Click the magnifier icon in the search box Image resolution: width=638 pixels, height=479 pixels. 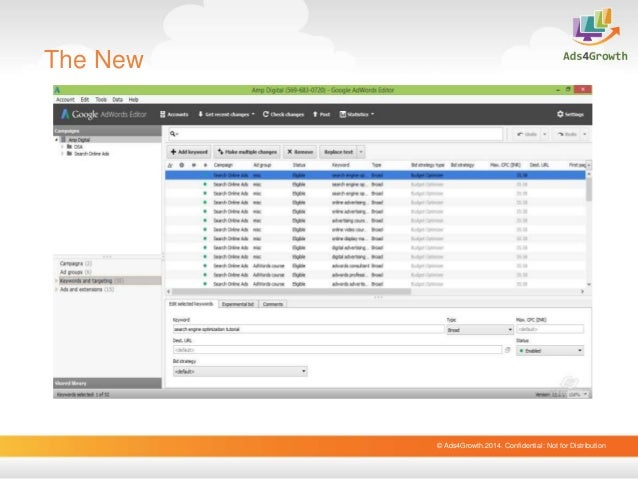pos(173,133)
